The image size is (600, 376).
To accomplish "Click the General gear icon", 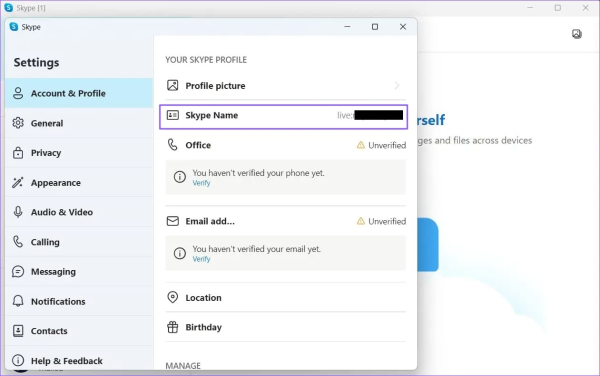I will [18, 123].
